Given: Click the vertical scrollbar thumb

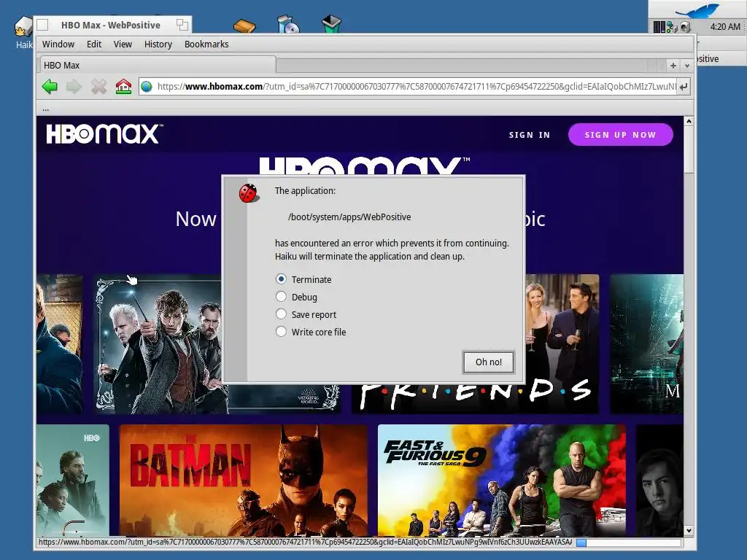Looking at the screenshot, I should pyautogui.click(x=689, y=150).
